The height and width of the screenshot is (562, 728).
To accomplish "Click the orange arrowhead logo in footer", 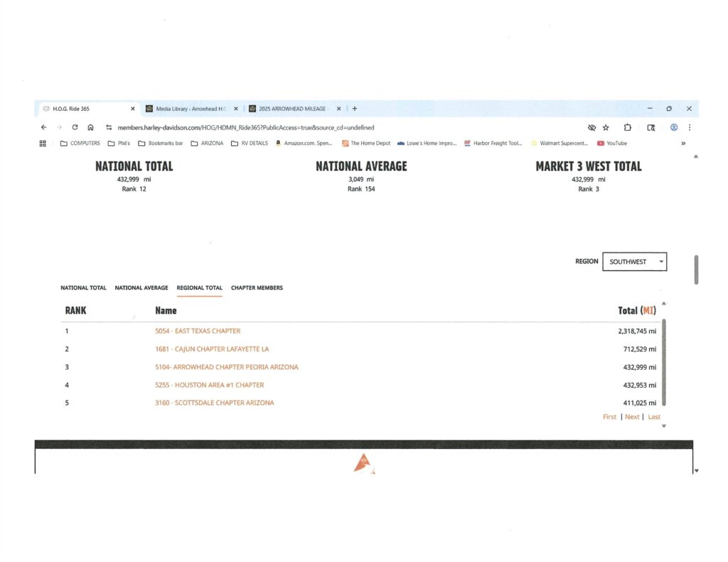I will click(364, 464).
